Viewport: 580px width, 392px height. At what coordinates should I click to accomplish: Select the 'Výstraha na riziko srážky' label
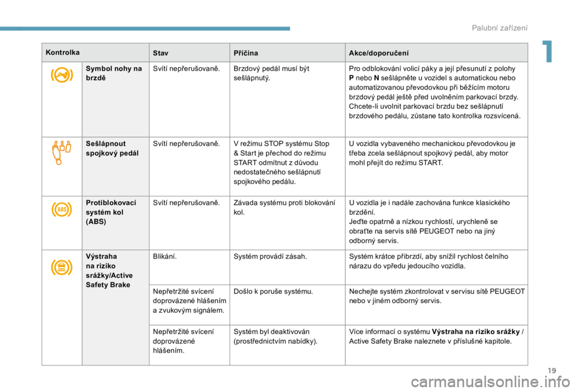point(110,270)
